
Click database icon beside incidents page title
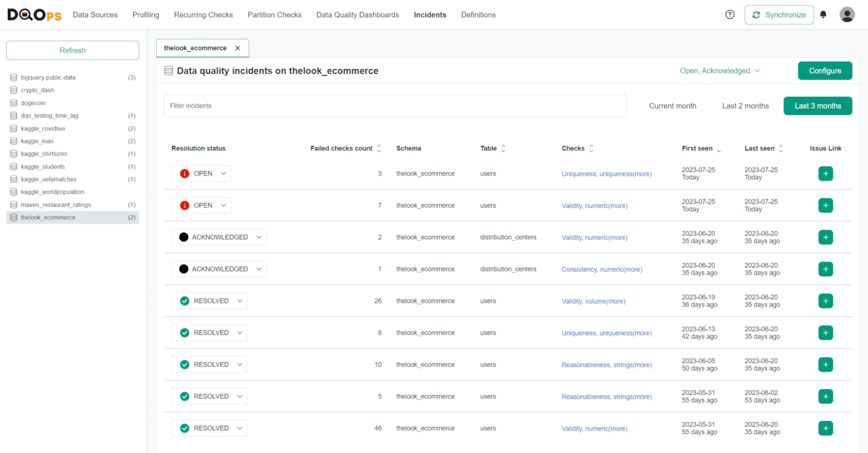(168, 71)
